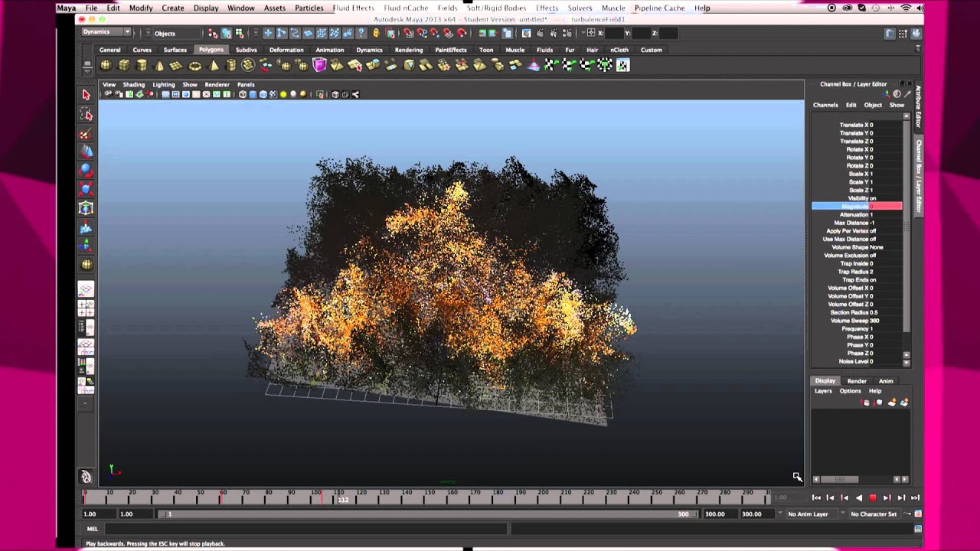Select the arrow Select tool in toolbox
This screenshot has height=551, width=980.
click(86, 95)
